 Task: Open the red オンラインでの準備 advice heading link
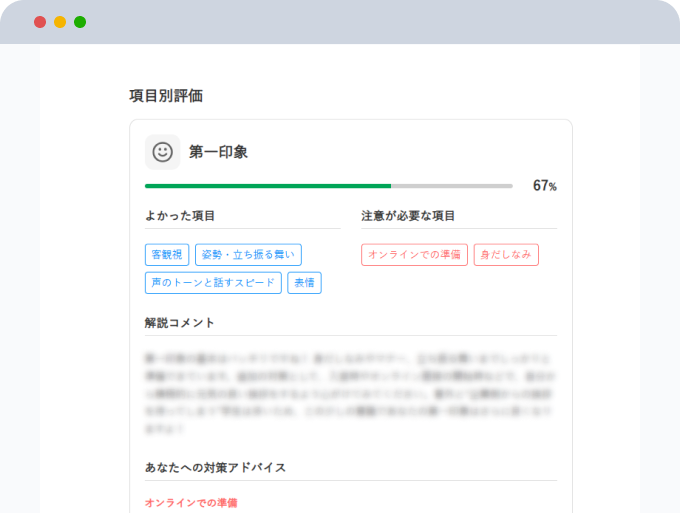click(191, 502)
